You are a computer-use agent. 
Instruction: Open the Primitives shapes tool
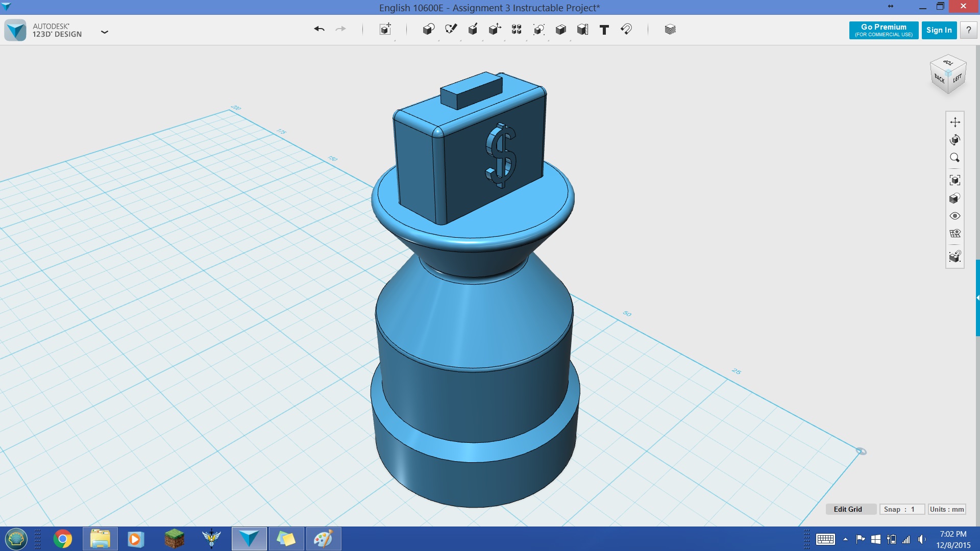pos(429,29)
